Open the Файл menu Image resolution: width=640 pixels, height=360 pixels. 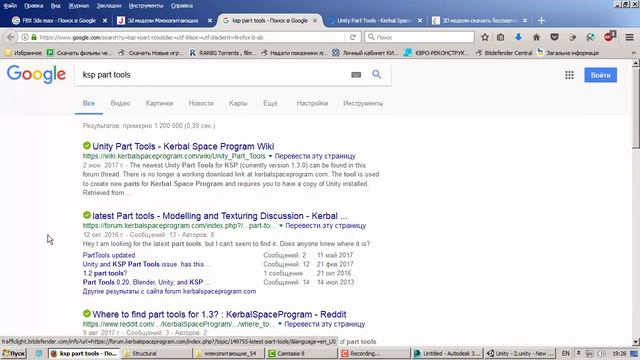coord(10,6)
